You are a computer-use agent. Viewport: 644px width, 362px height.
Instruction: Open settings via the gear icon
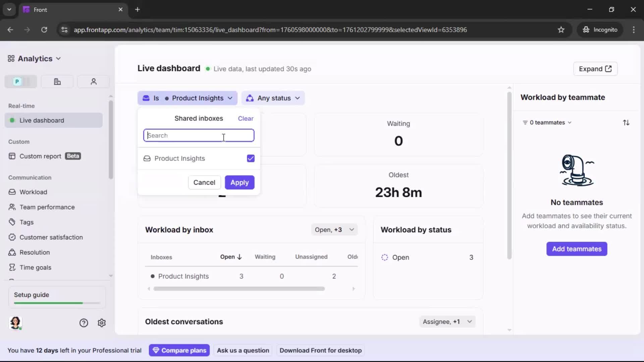pyautogui.click(x=102, y=323)
